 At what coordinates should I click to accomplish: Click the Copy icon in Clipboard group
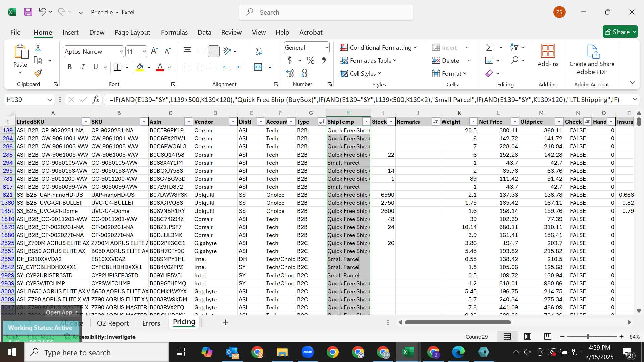point(38,61)
